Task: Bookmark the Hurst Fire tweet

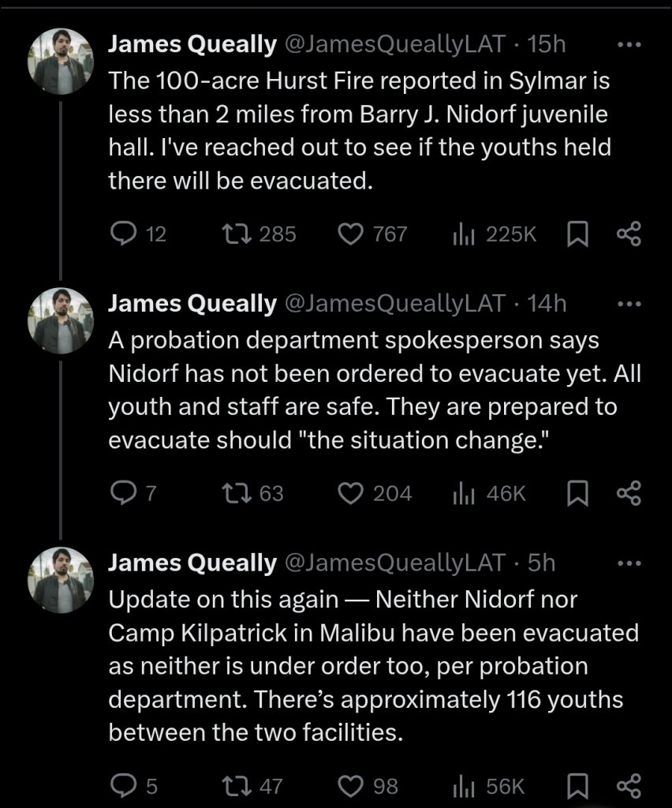Action: tap(578, 234)
